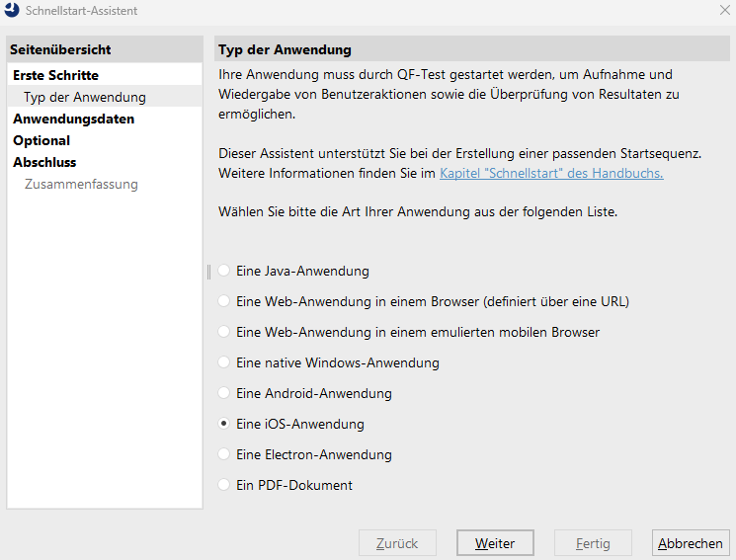Click the QF-Test logo icon in title bar
Viewport: 736px width, 560px height.
click(x=12, y=11)
